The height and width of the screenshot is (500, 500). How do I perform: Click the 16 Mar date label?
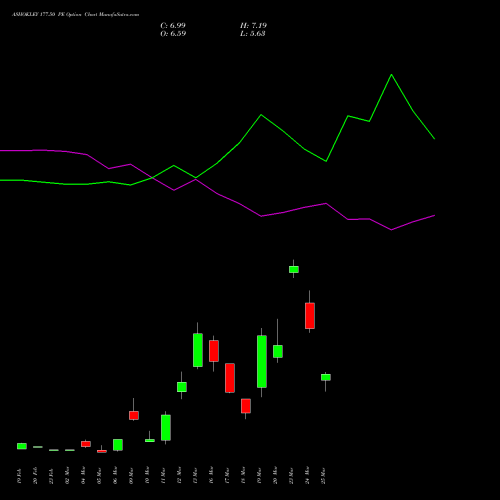pos(211,476)
